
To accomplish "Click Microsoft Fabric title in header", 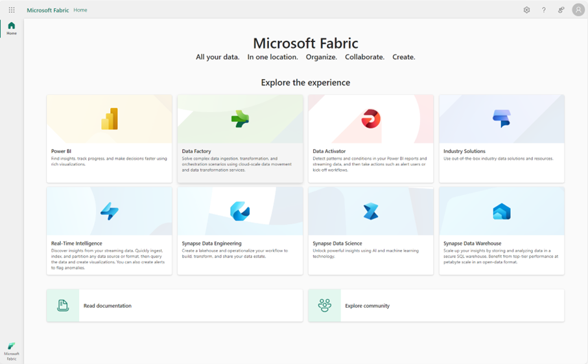I will [x=47, y=10].
